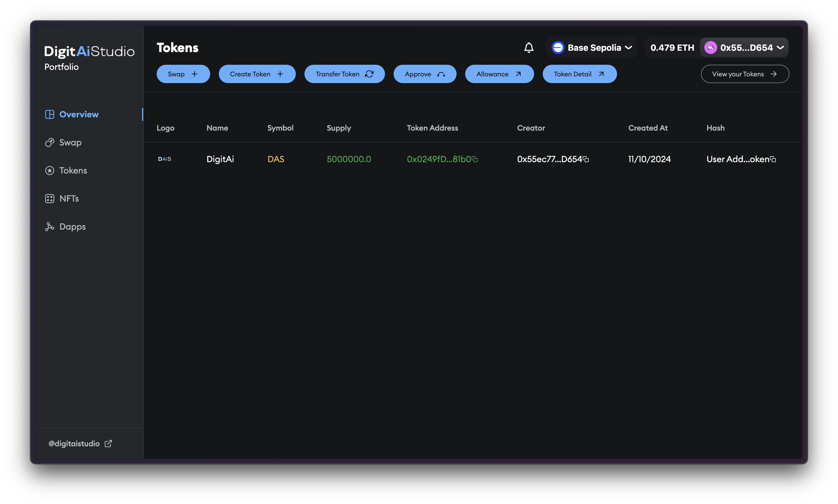Expand the 0x55...D654 wallet account menu

coord(780,47)
